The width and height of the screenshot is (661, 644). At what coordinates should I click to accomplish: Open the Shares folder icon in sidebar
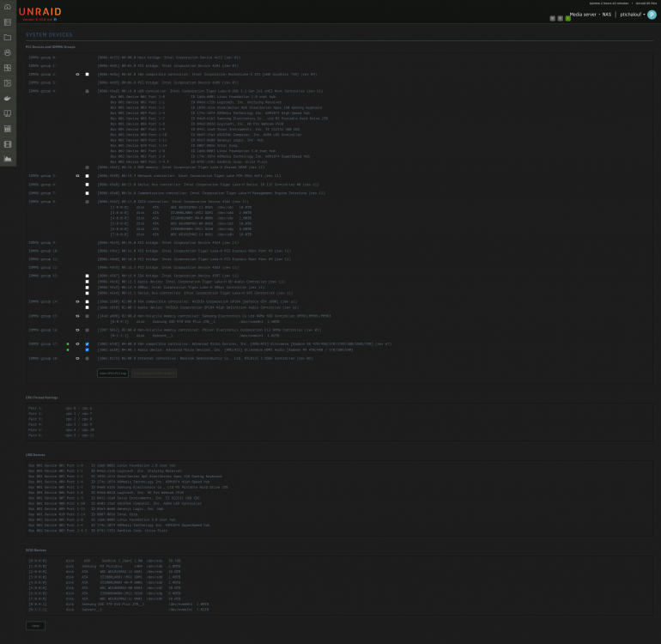pyautogui.click(x=8, y=37)
